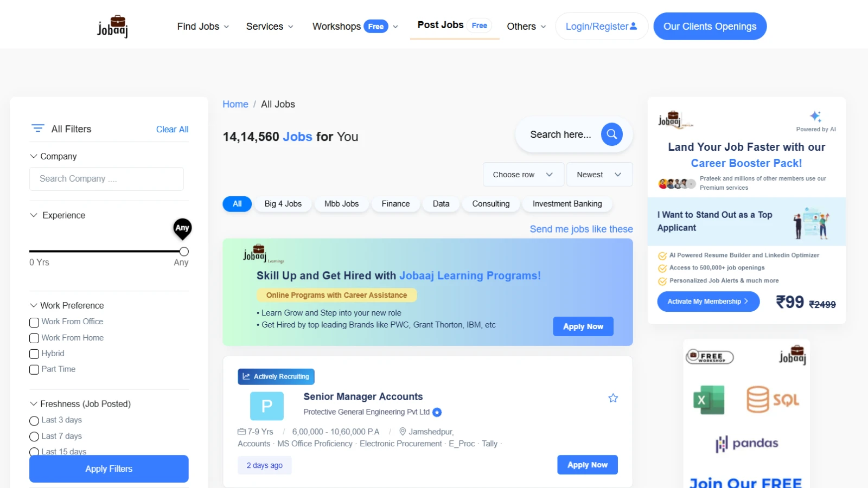Open the Find Jobs menu
Image resolution: width=868 pixels, height=488 pixels.
tap(203, 27)
